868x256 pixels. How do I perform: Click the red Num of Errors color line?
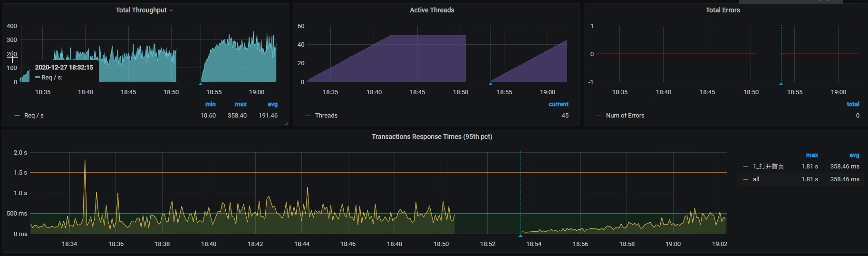[x=599, y=116]
